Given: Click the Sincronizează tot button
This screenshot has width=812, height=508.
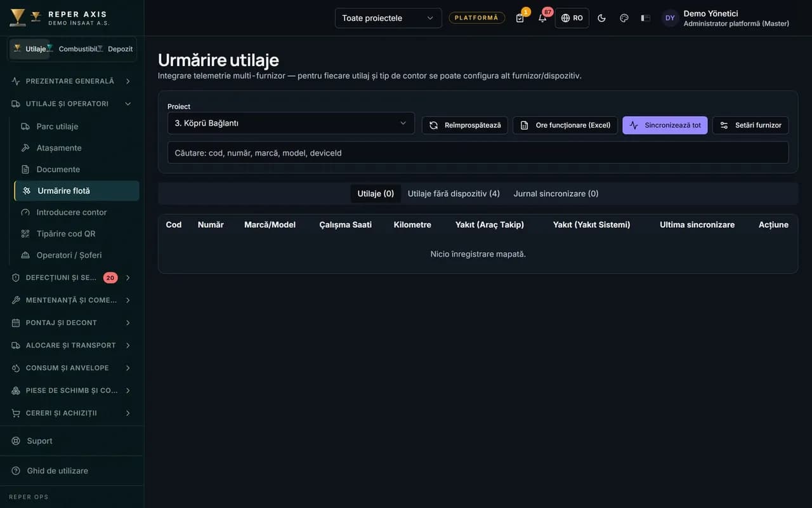Looking at the screenshot, I should click(x=665, y=125).
